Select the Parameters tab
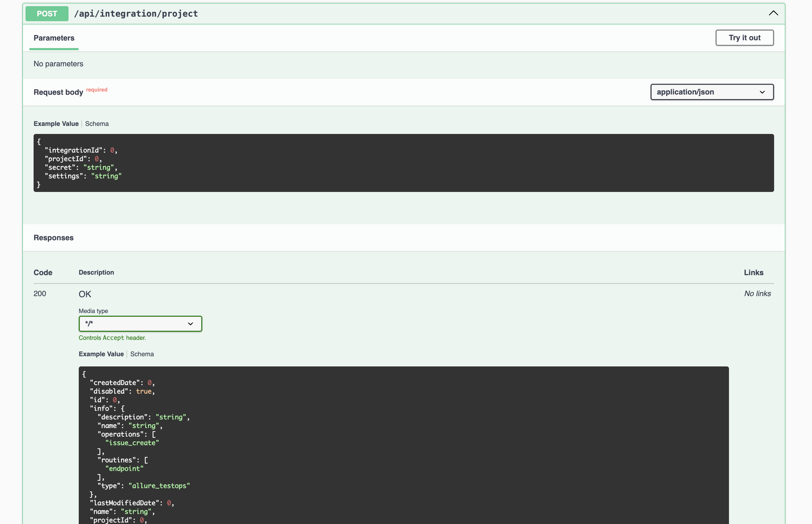812x524 pixels. pyautogui.click(x=54, y=38)
